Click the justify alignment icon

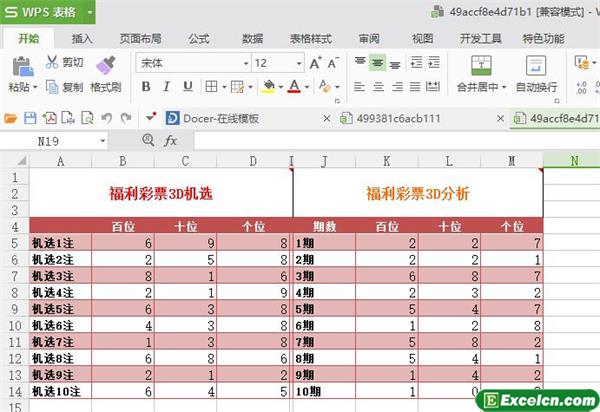(415, 87)
